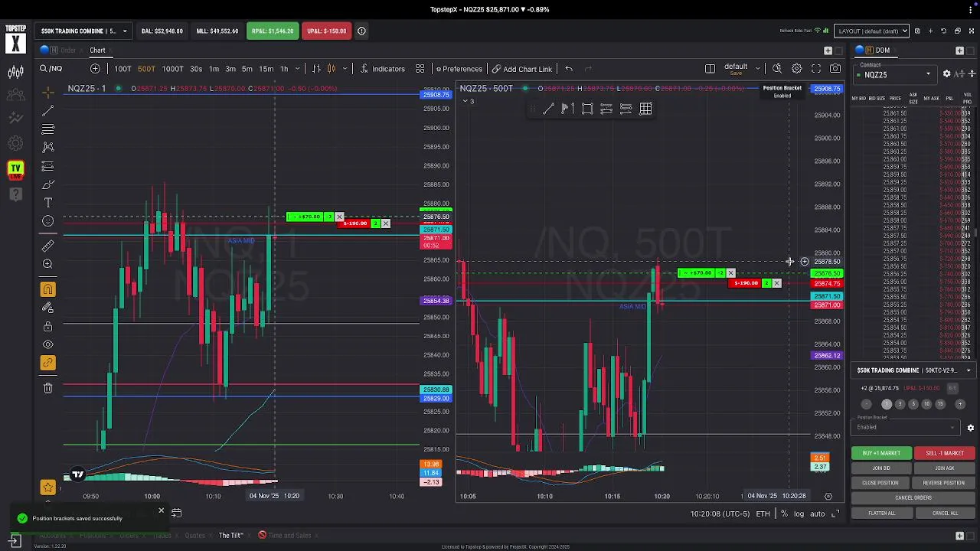This screenshot has width=980, height=551.
Task: Toggle log scale on price axis
Action: [799, 514]
